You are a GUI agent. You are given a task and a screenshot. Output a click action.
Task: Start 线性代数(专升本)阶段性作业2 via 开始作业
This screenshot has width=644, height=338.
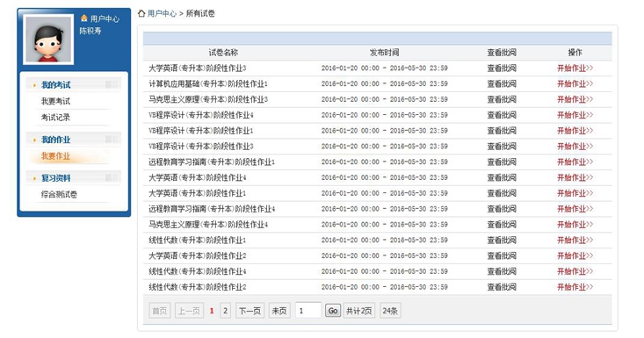[x=575, y=287]
